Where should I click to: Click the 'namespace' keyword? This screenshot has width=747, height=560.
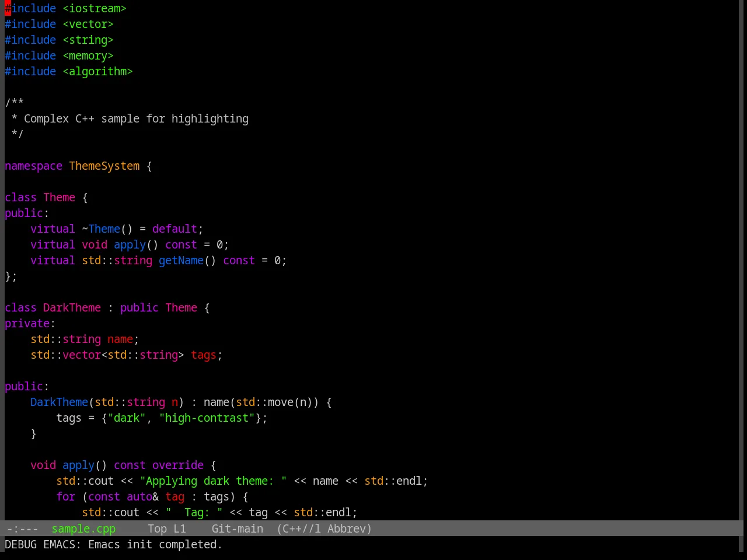(33, 166)
